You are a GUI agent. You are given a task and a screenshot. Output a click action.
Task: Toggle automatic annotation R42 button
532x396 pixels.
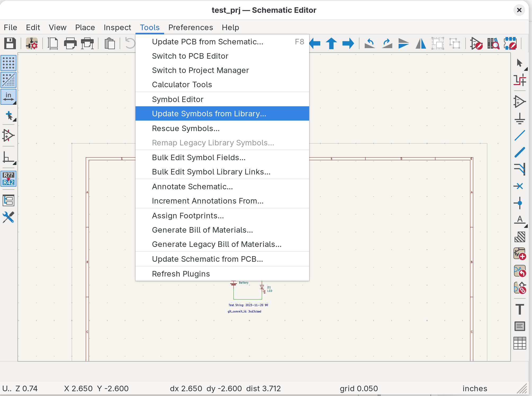click(x=8, y=179)
